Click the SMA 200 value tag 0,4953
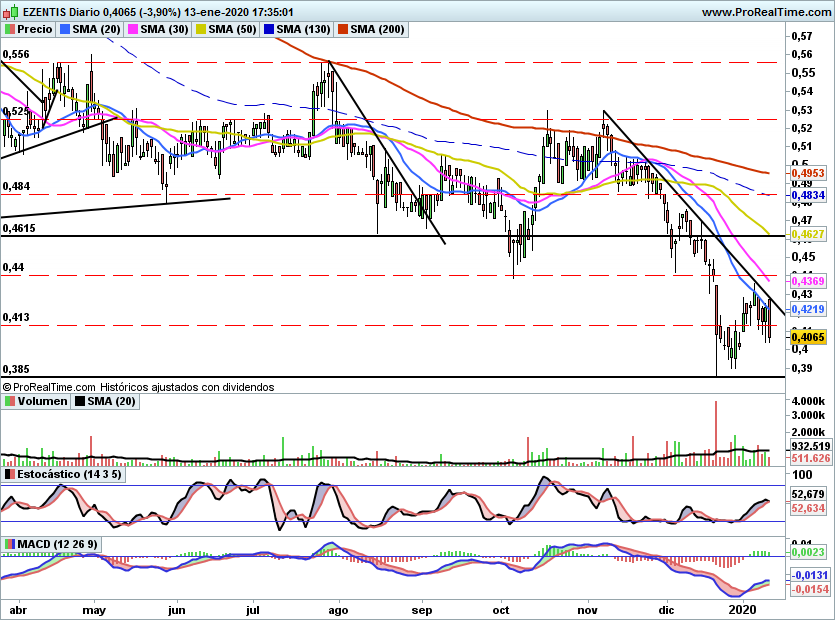This screenshot has width=835, height=620. tap(808, 173)
